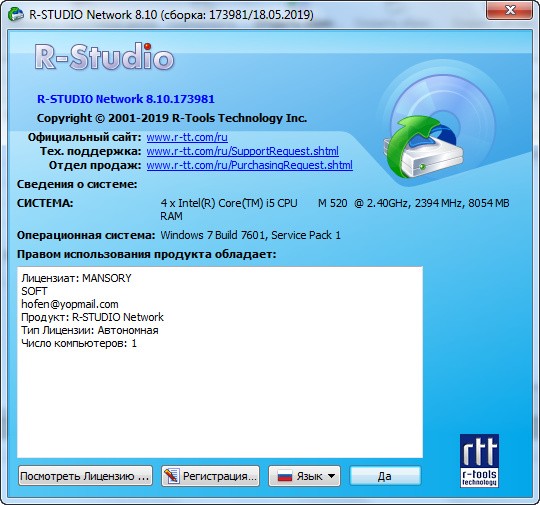Click the 'Тех. поддержка:' label

coord(91,151)
